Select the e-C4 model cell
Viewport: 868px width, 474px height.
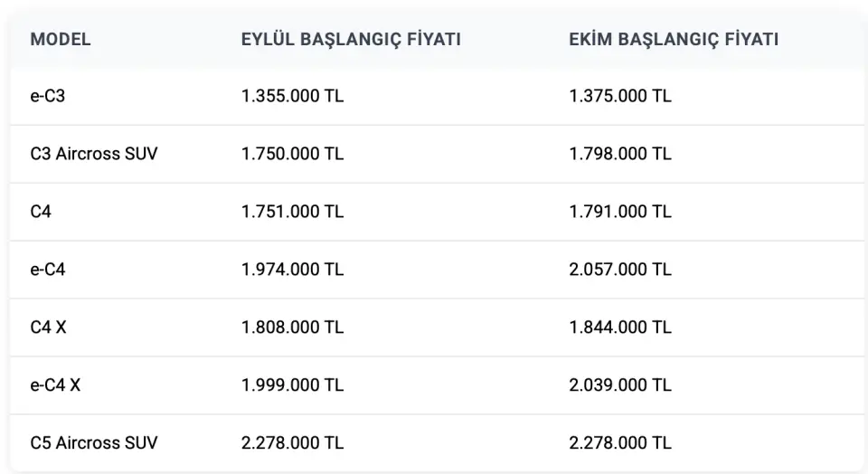coord(48,270)
